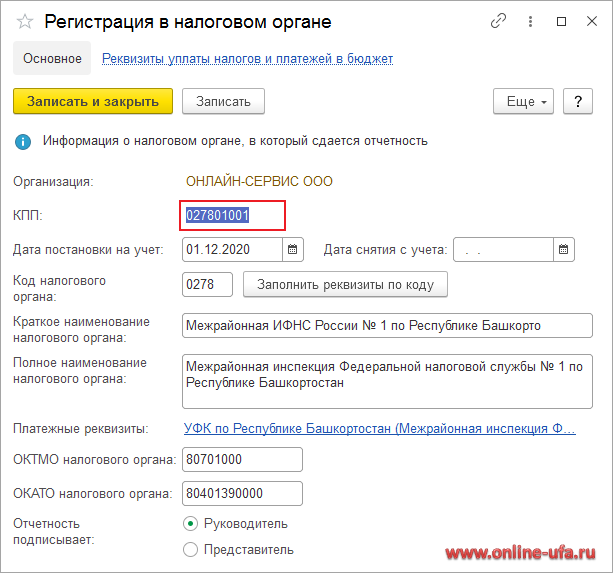
Task: Close the registration window
Action: [592, 21]
